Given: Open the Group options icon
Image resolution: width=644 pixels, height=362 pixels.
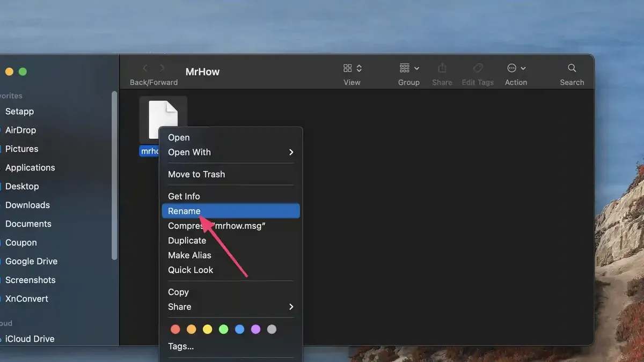Looking at the screenshot, I should pos(409,68).
